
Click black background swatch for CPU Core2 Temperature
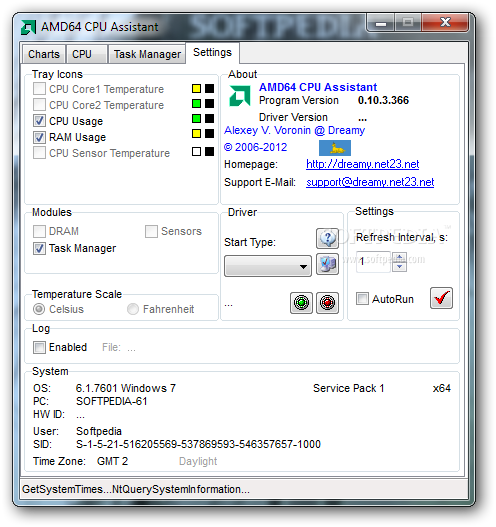click(x=209, y=103)
